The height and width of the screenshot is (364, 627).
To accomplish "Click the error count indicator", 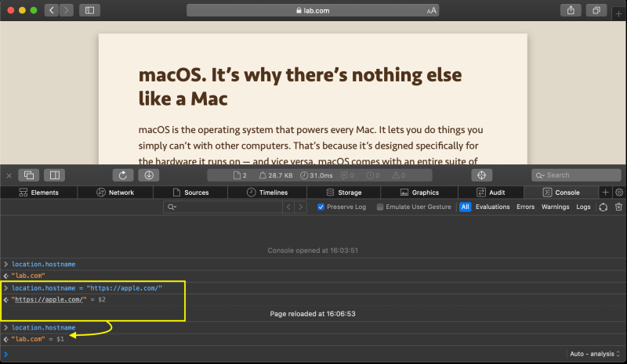I will 373,175.
